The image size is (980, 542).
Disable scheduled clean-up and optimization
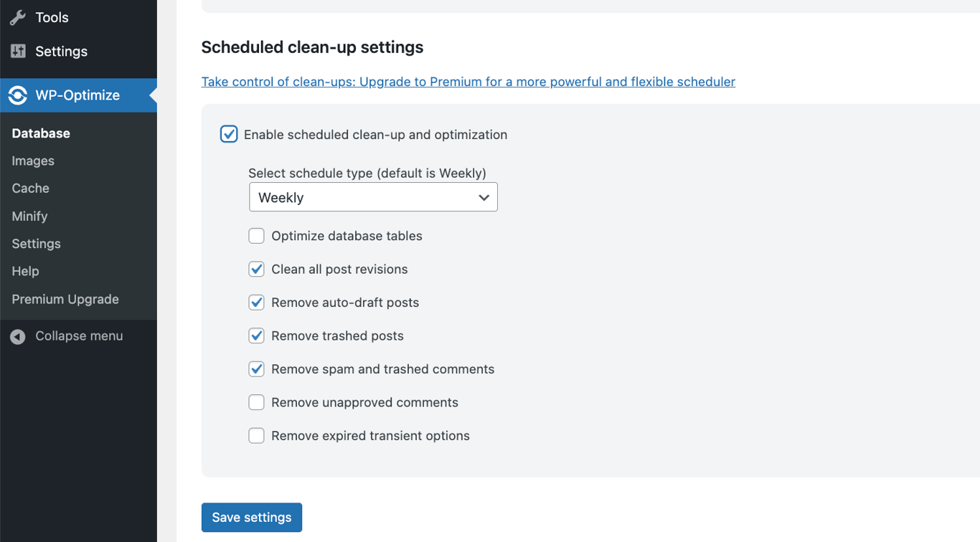coord(229,134)
